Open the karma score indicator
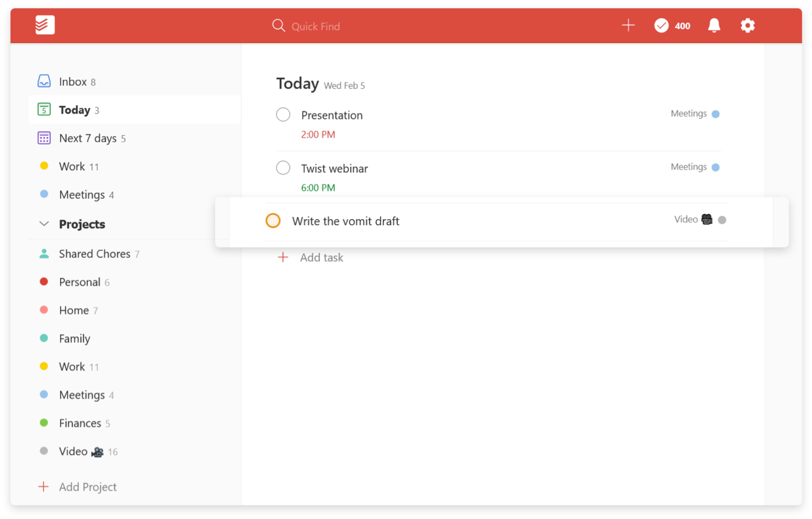 pyautogui.click(x=672, y=25)
